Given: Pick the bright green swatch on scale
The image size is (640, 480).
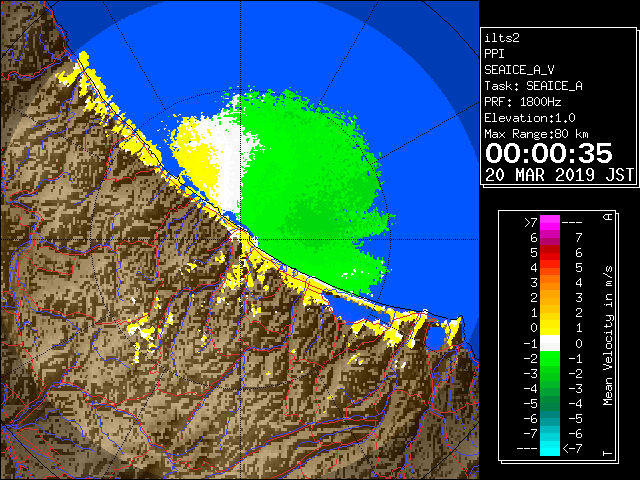Looking at the screenshot, I should coord(550,358).
